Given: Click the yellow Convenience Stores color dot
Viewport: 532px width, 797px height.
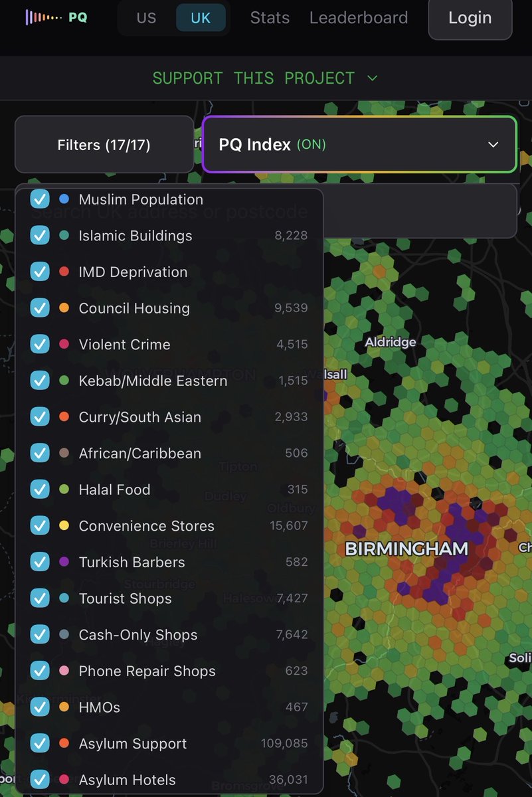Looking at the screenshot, I should 64,525.
